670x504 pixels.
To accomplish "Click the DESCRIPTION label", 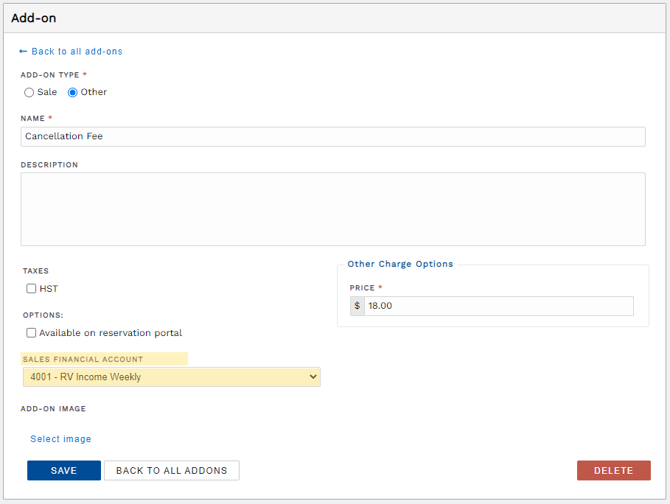I will 50,165.
